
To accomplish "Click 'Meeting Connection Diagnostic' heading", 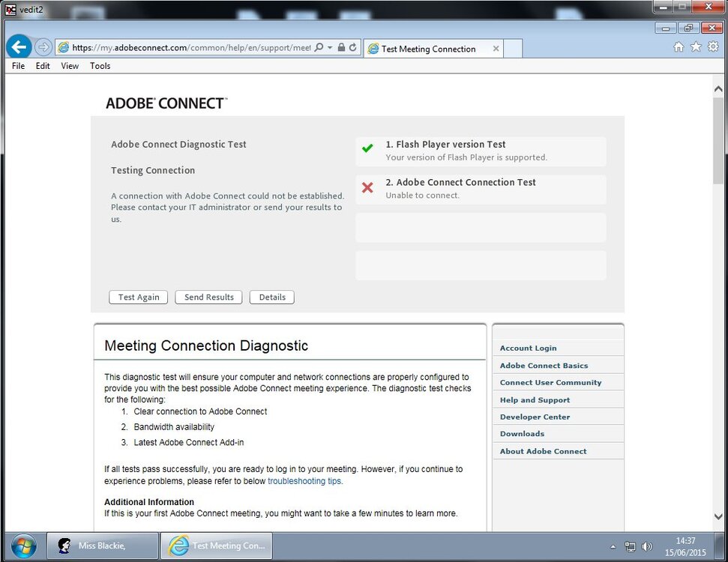I will 206,345.
